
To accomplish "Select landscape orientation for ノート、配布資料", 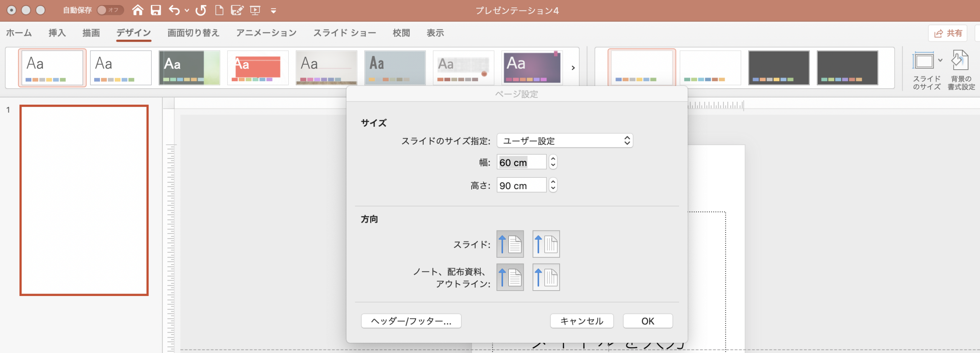I will 546,277.
